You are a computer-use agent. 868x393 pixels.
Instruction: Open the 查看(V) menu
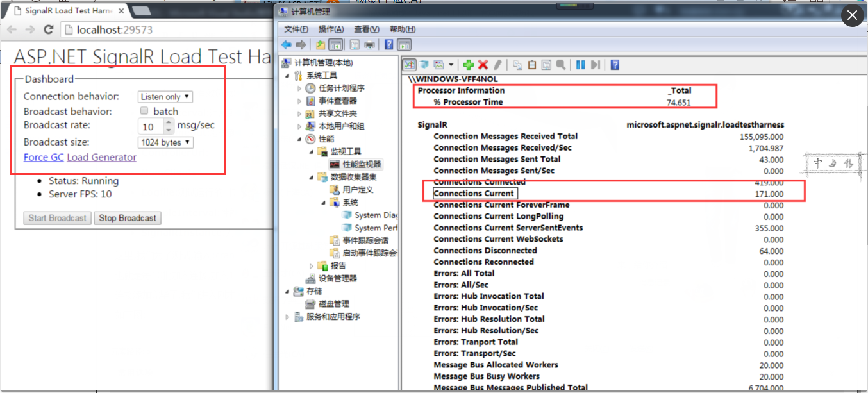(x=367, y=29)
